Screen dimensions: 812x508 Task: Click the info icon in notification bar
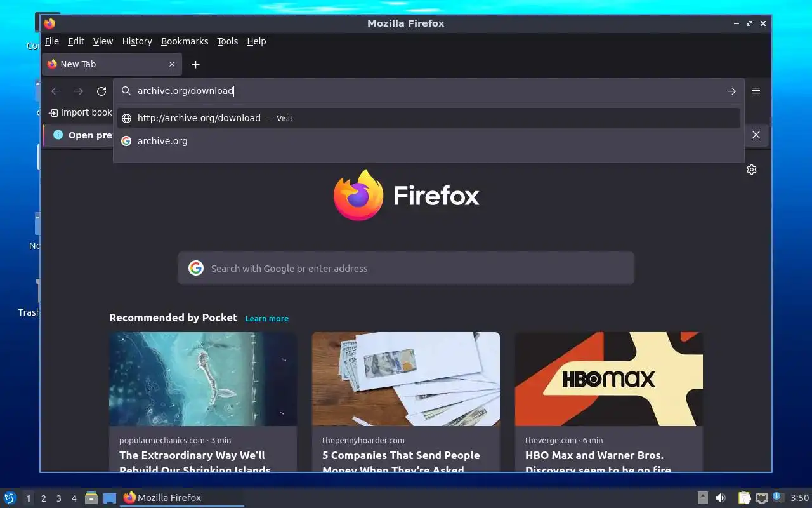pyautogui.click(x=58, y=135)
